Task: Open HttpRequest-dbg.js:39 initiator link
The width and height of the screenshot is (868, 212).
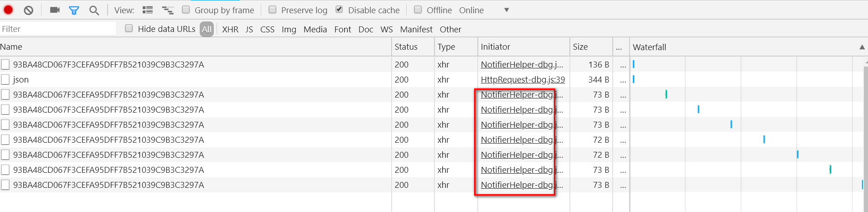Action: coord(522,79)
